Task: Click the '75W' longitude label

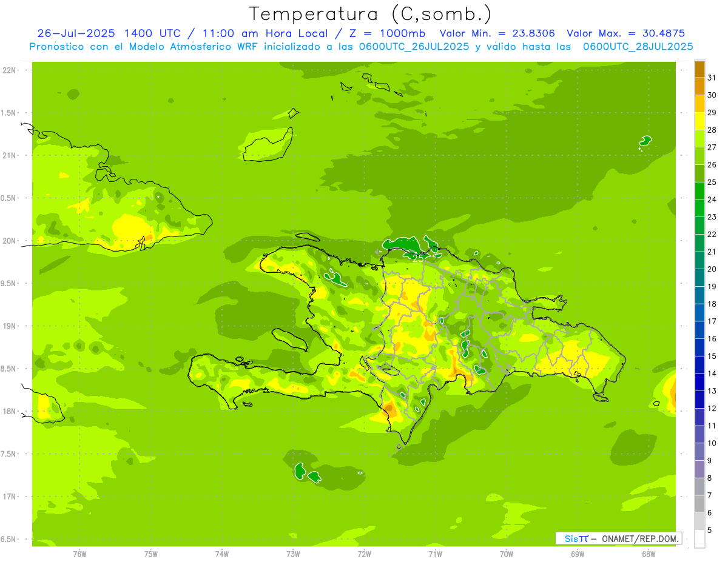Action: [150, 554]
